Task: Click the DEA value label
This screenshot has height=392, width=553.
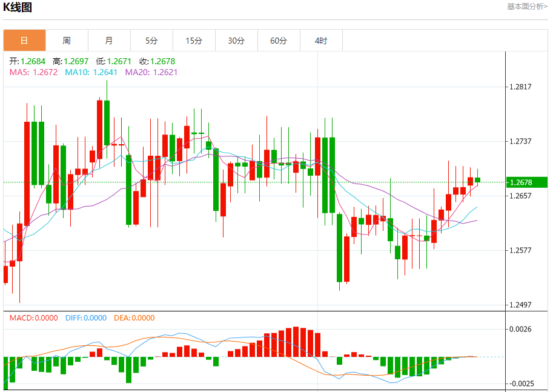Action: tap(134, 318)
